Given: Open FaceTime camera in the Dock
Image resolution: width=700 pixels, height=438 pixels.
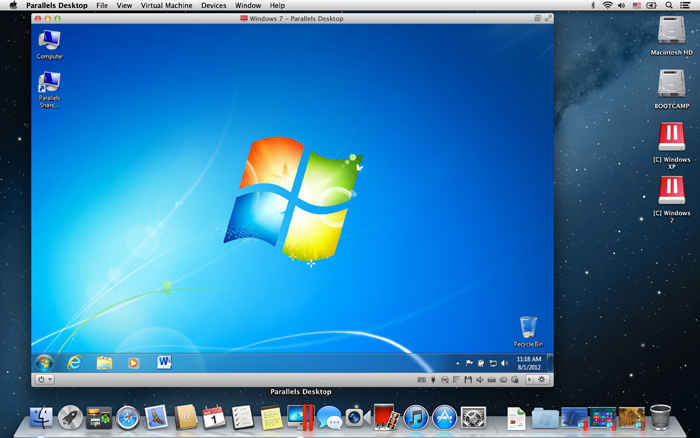Looking at the screenshot, I should coord(358,418).
